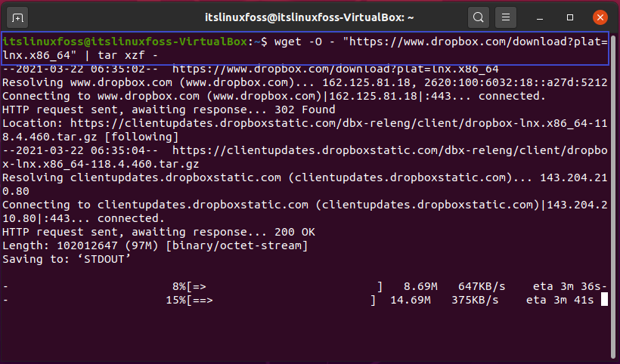
Task: Click the '647KB/s' speed value
Action: (482, 287)
